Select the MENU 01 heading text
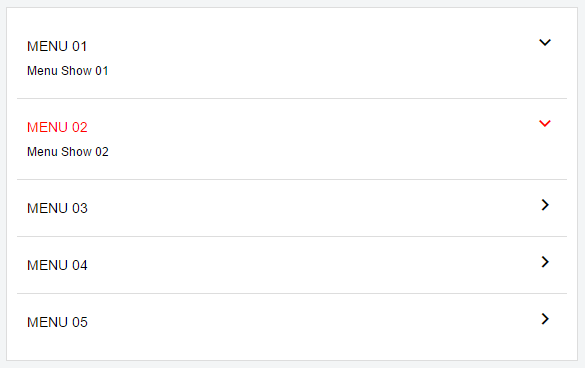 pos(57,46)
